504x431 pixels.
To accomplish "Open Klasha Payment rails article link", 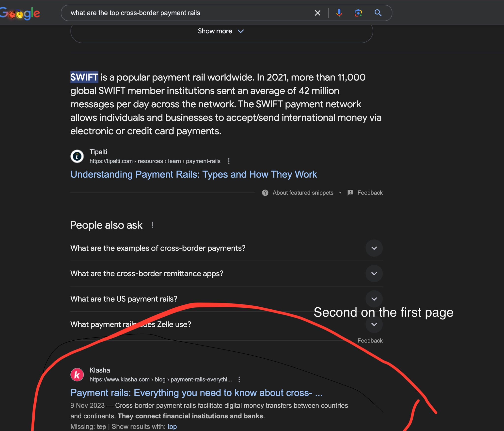I will [196, 393].
